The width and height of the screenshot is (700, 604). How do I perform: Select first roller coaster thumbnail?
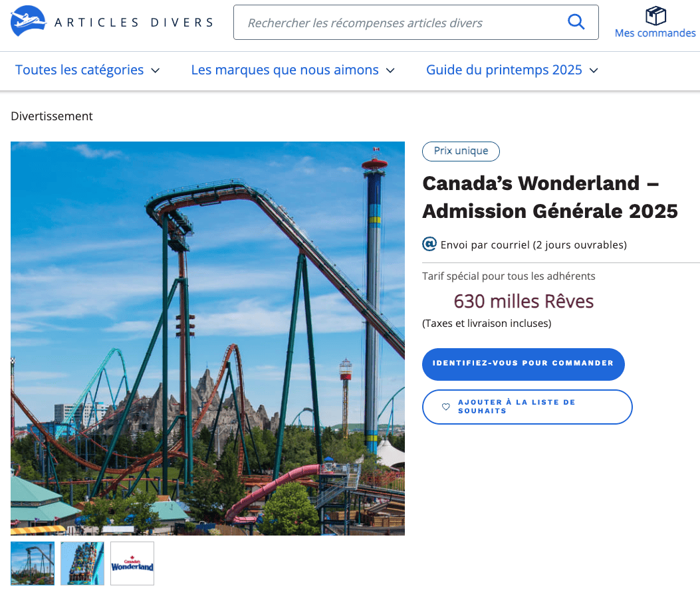tap(33, 563)
